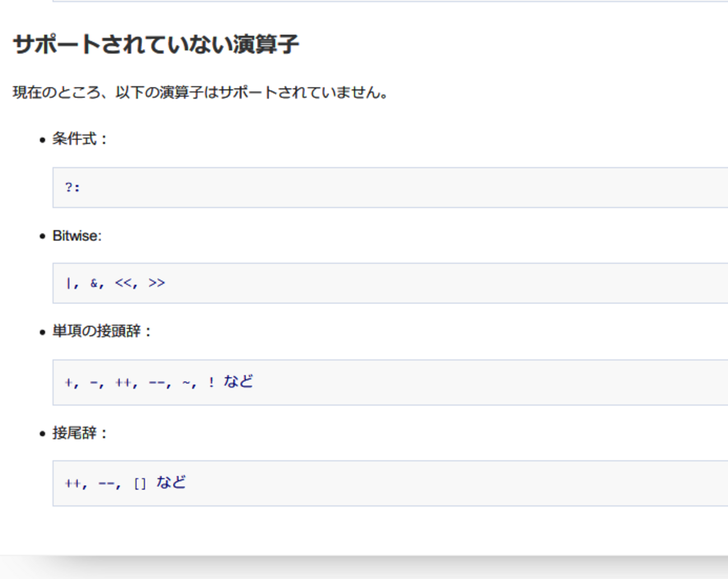Click the << shift operator
Image resolution: width=728 pixels, height=579 pixels.
(123, 283)
